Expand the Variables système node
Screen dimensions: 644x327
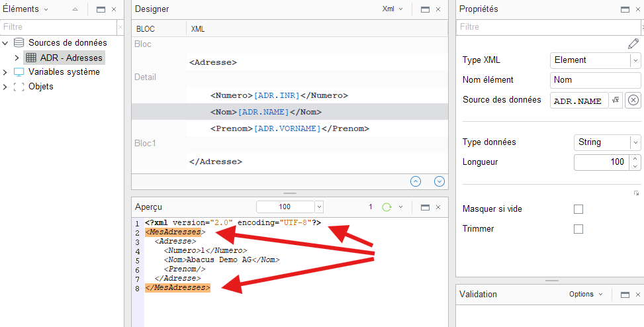click(5, 72)
